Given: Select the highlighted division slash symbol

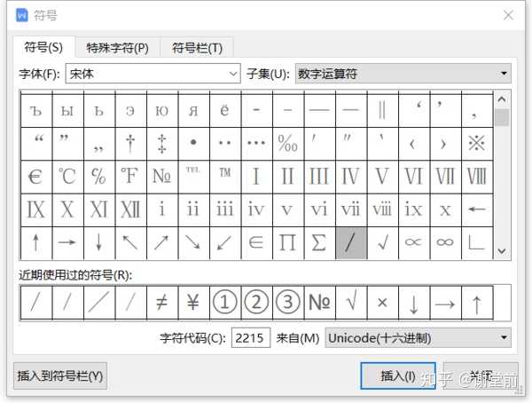Looking at the screenshot, I should click(351, 242).
